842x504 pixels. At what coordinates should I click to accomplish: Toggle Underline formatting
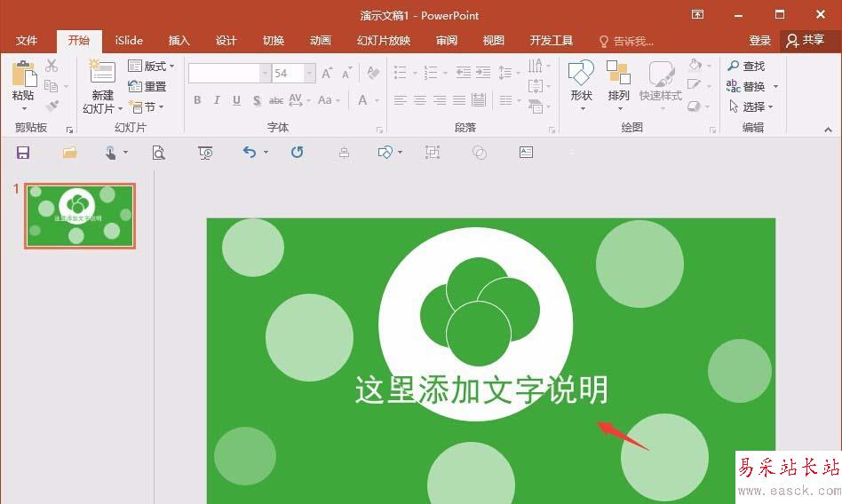236,100
